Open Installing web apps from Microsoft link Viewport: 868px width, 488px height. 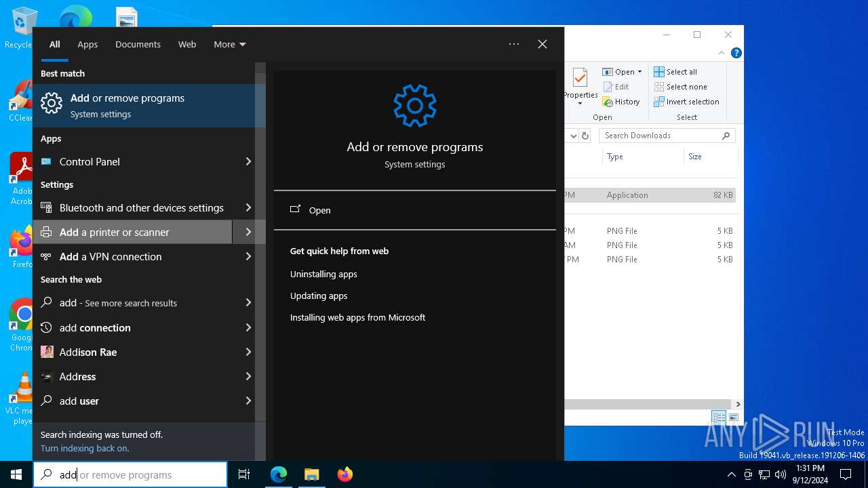click(x=357, y=317)
